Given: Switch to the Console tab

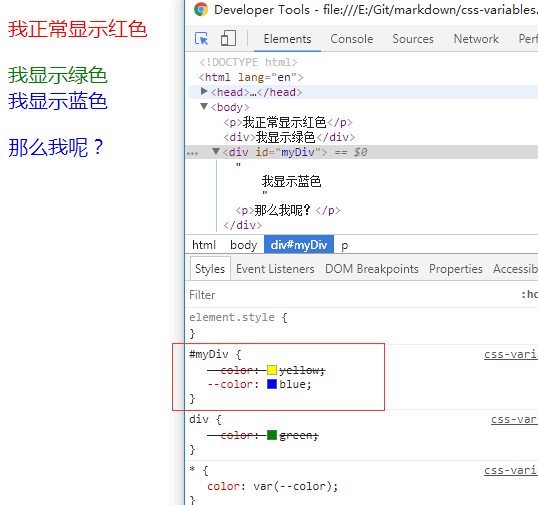Looking at the screenshot, I should coord(352,39).
